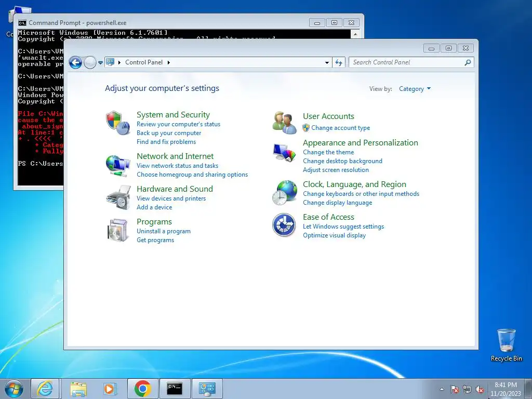Click Find and fix problems
This screenshot has width=532, height=399.
click(x=166, y=142)
